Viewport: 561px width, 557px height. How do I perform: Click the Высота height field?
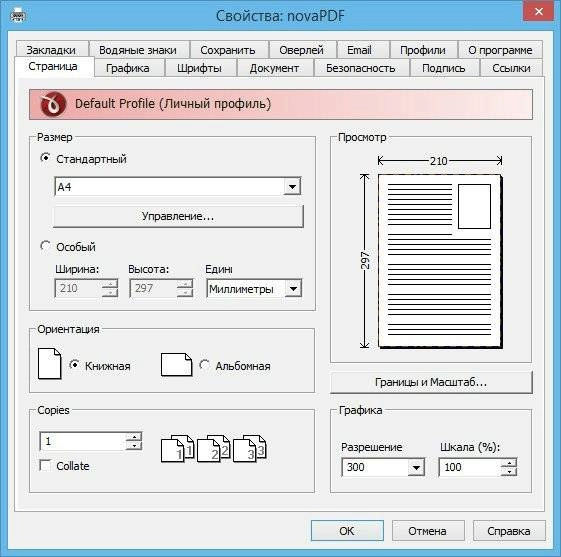[x=153, y=288]
